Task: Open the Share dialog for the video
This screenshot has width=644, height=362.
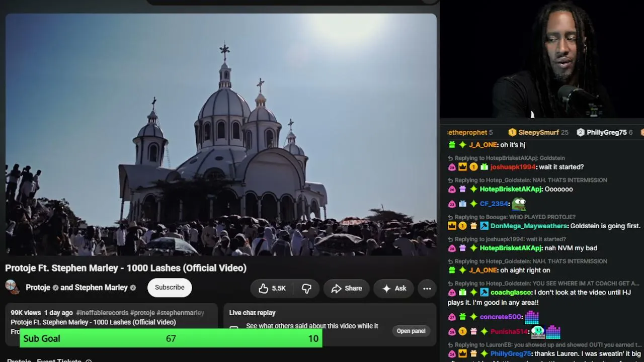Action: pyautogui.click(x=347, y=288)
